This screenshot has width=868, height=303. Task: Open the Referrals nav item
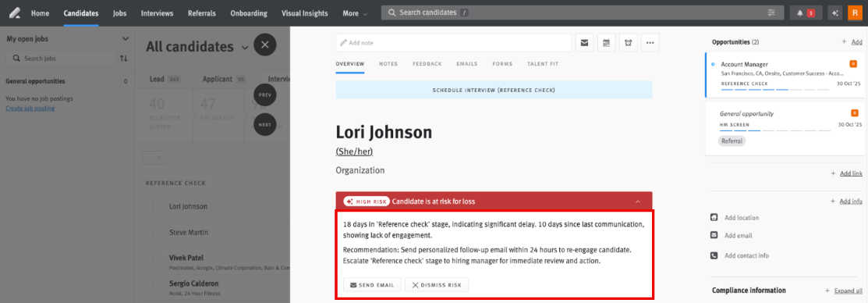point(202,13)
